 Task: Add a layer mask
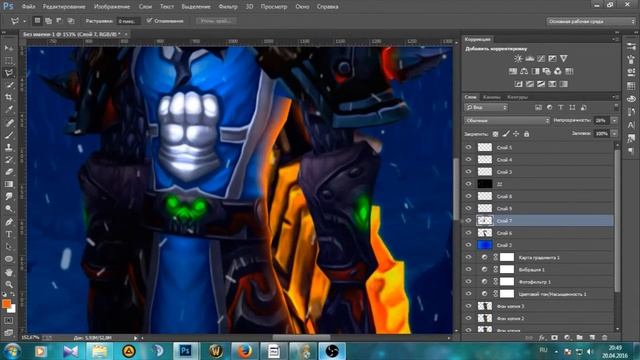coord(554,338)
